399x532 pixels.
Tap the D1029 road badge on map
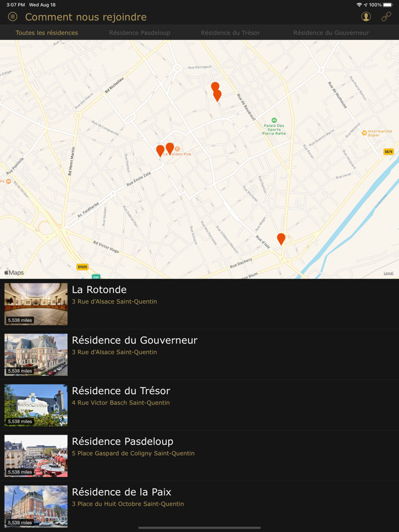[x=82, y=267]
